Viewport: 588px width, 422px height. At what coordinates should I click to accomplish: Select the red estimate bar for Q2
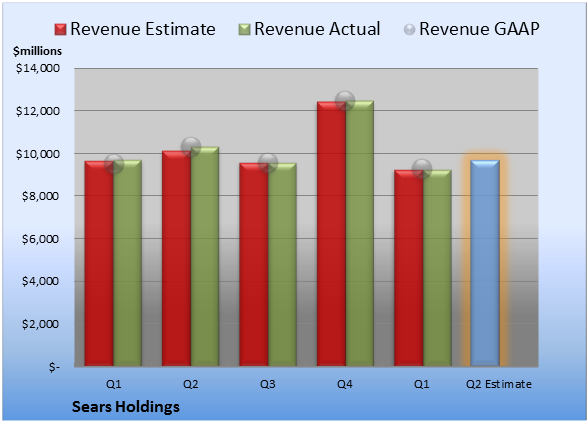click(176, 258)
